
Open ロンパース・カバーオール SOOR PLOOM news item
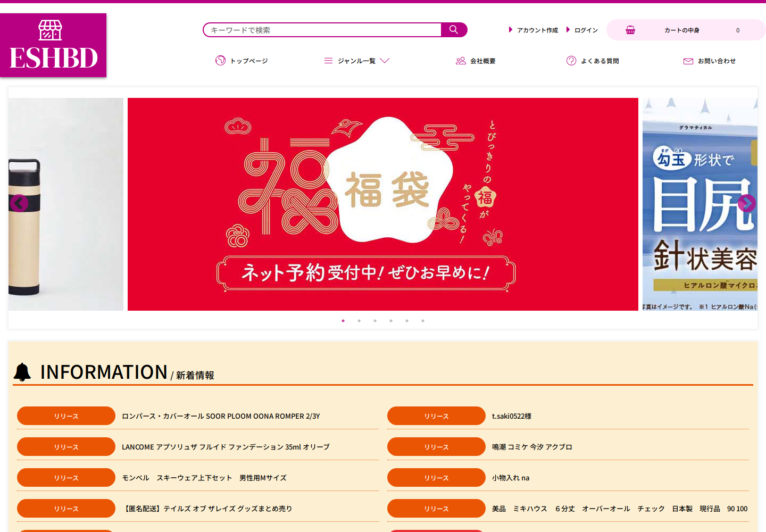221,416
